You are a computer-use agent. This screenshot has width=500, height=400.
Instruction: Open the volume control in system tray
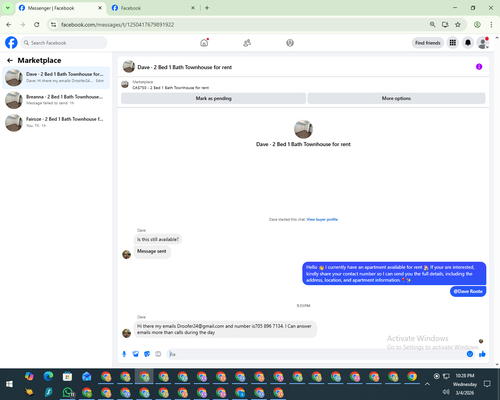446,392
